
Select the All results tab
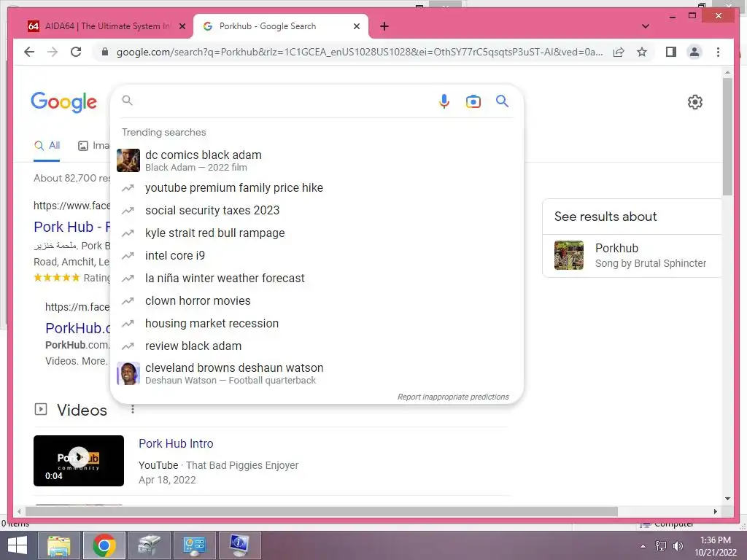coord(47,146)
